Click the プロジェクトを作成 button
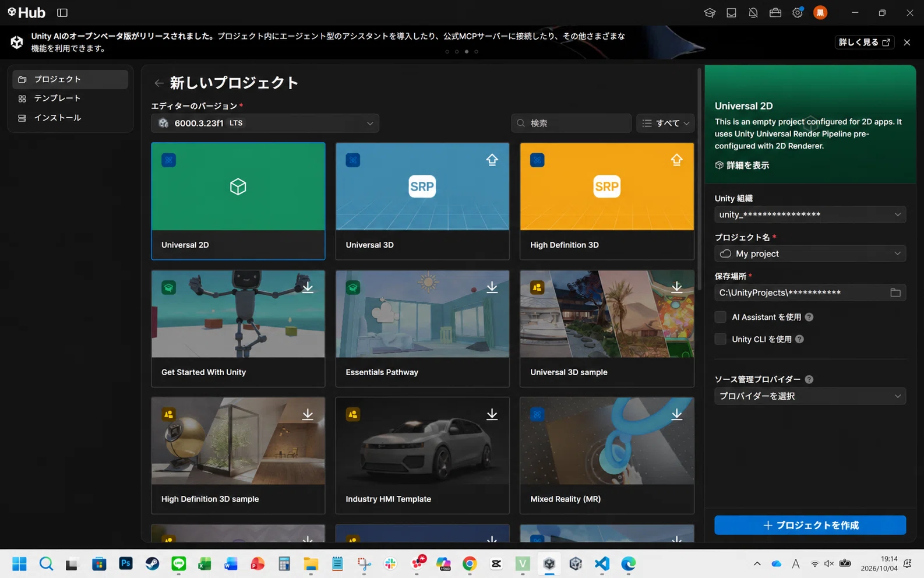The height and width of the screenshot is (578, 924). click(810, 525)
